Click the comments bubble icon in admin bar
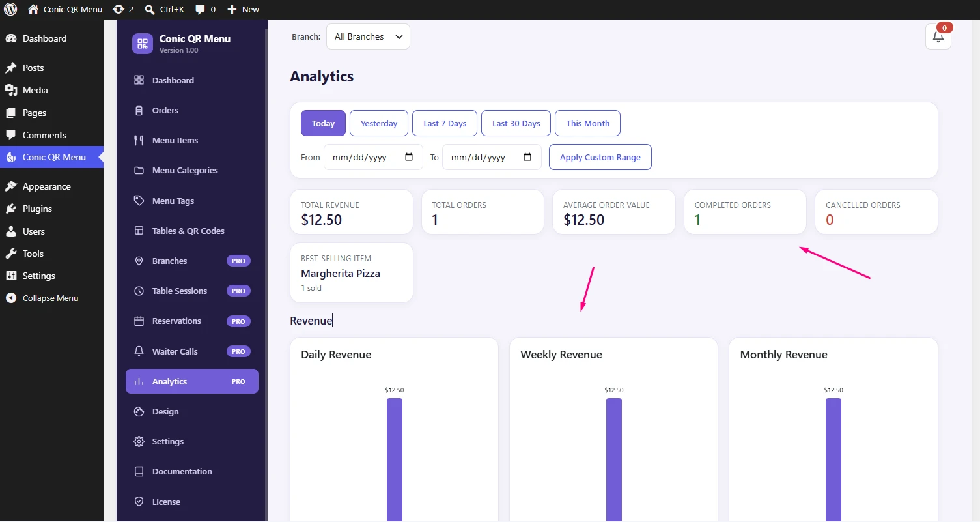The width and height of the screenshot is (980, 522). (x=201, y=9)
